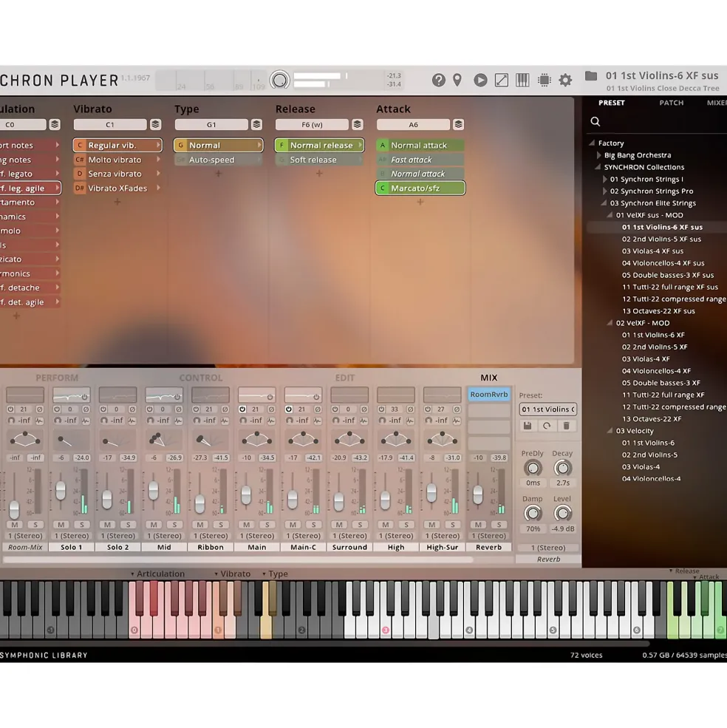Toggle Solo 1 channel EQ power icon
The image size is (727, 728).
(84, 397)
